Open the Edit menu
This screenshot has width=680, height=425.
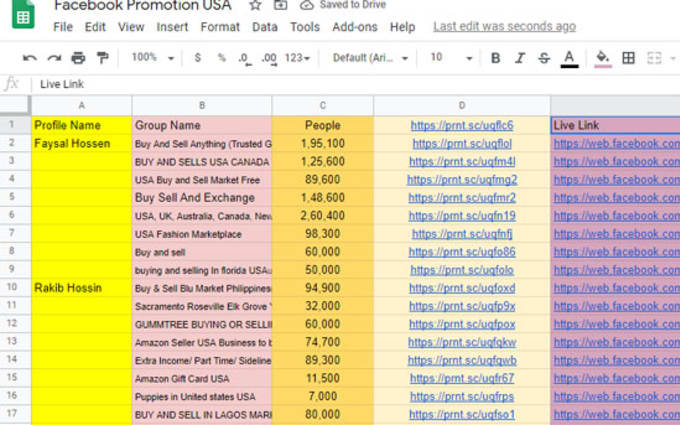[95, 27]
